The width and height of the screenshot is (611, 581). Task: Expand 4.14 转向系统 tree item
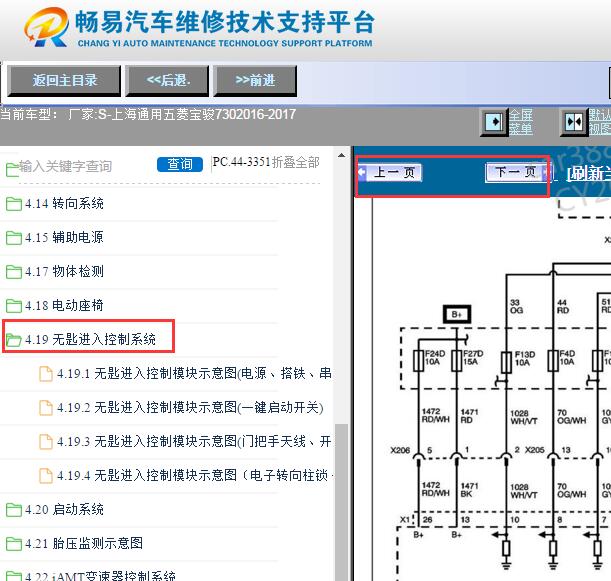(x=64, y=203)
